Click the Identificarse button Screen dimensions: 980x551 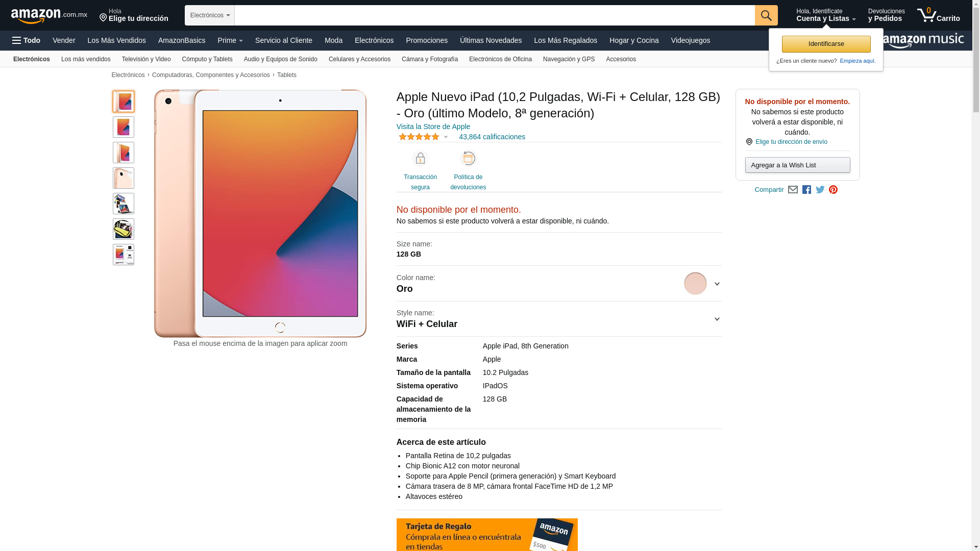826,44
